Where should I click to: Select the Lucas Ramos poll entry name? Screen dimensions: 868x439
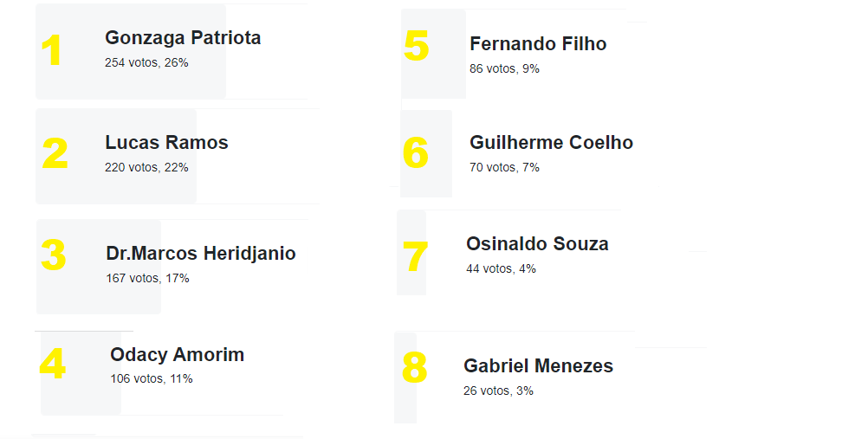(x=166, y=143)
